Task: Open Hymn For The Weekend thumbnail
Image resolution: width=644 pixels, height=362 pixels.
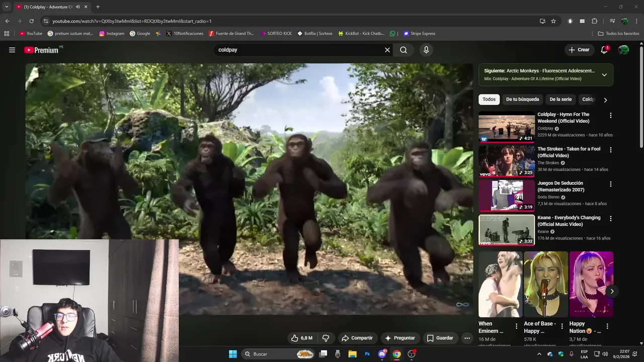Action: click(507, 127)
